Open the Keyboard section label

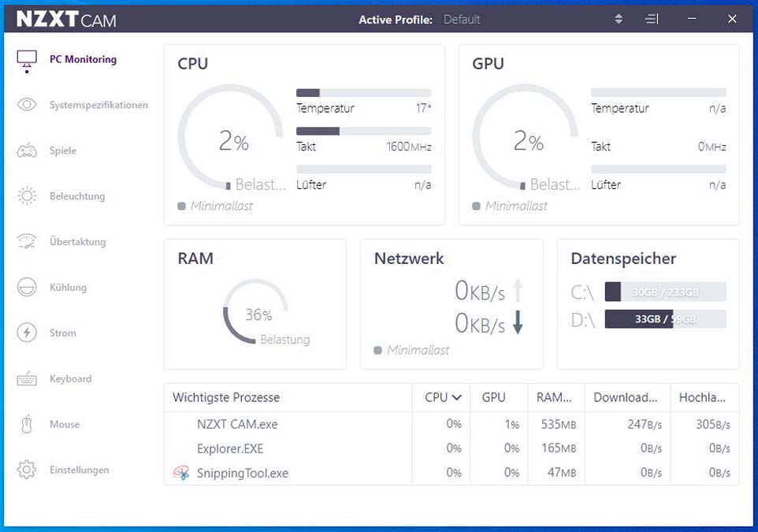click(x=70, y=378)
